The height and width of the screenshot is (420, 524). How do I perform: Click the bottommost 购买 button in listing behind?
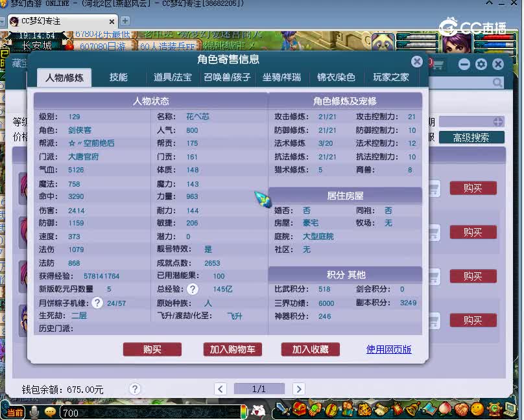[x=473, y=320]
